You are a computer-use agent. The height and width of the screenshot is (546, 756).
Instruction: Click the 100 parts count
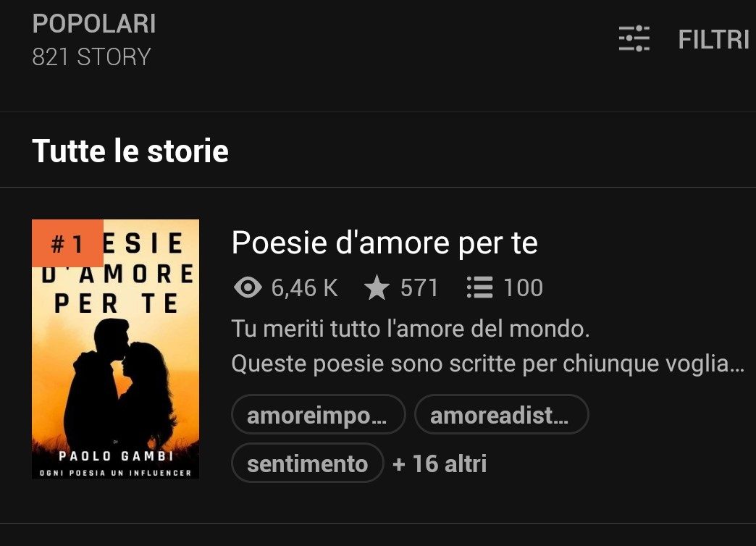point(524,288)
